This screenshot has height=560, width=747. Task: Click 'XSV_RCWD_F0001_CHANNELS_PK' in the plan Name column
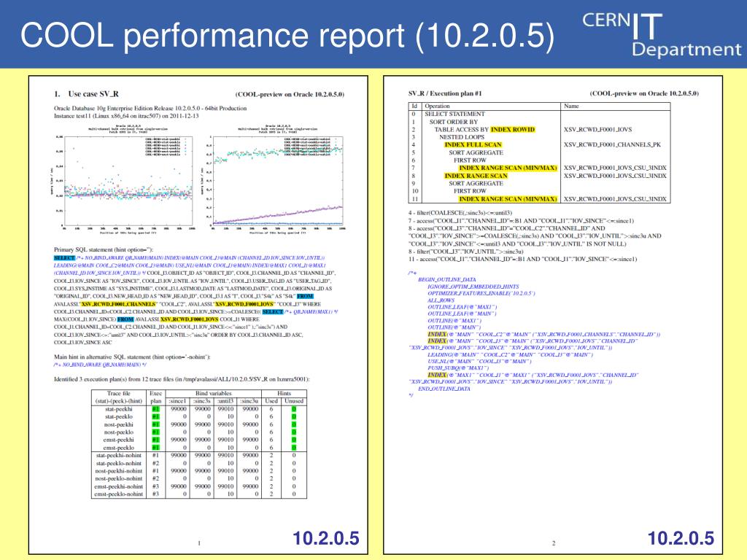click(612, 145)
